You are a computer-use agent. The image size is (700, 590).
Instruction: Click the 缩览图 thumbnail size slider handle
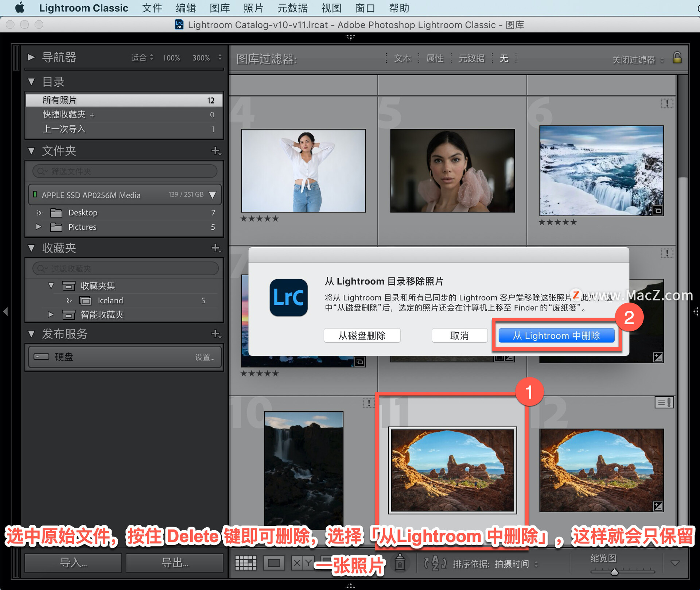click(x=615, y=571)
